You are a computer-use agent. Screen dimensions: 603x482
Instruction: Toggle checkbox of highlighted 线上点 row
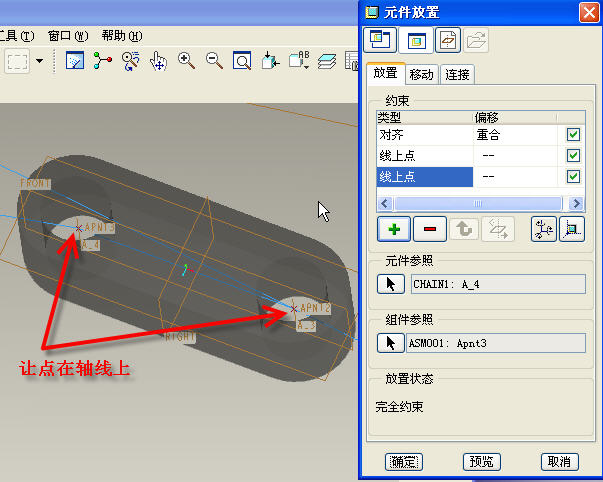[573, 177]
